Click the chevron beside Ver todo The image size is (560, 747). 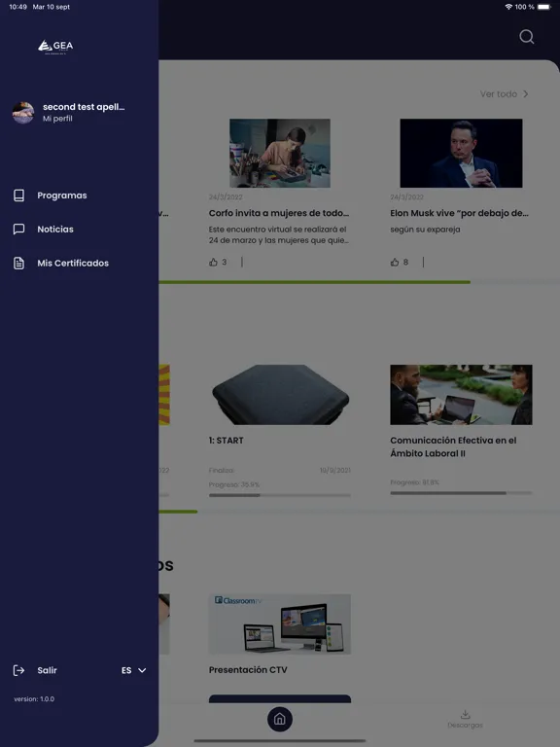(526, 93)
